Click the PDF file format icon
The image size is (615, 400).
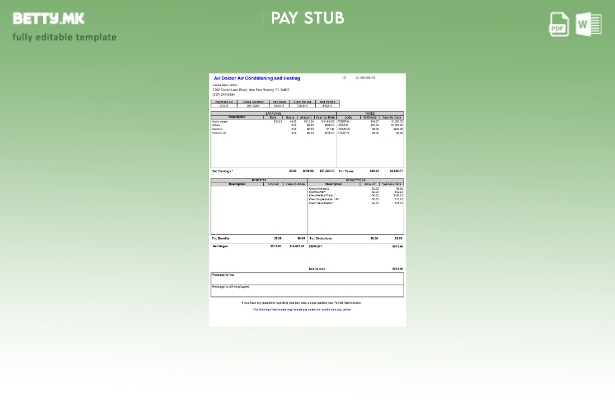click(x=559, y=24)
